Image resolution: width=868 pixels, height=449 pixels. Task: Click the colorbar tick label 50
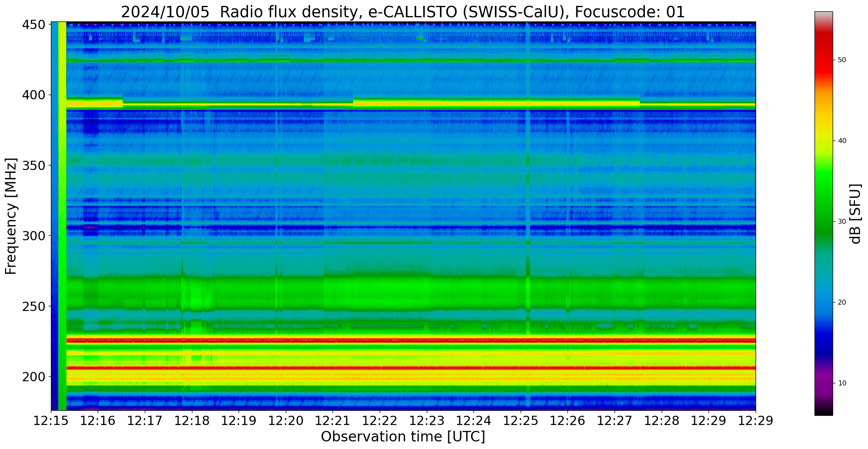(x=842, y=60)
